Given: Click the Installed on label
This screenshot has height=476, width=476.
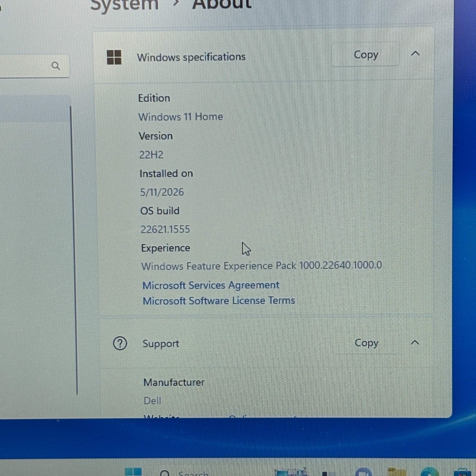Looking at the screenshot, I should coord(166,173).
